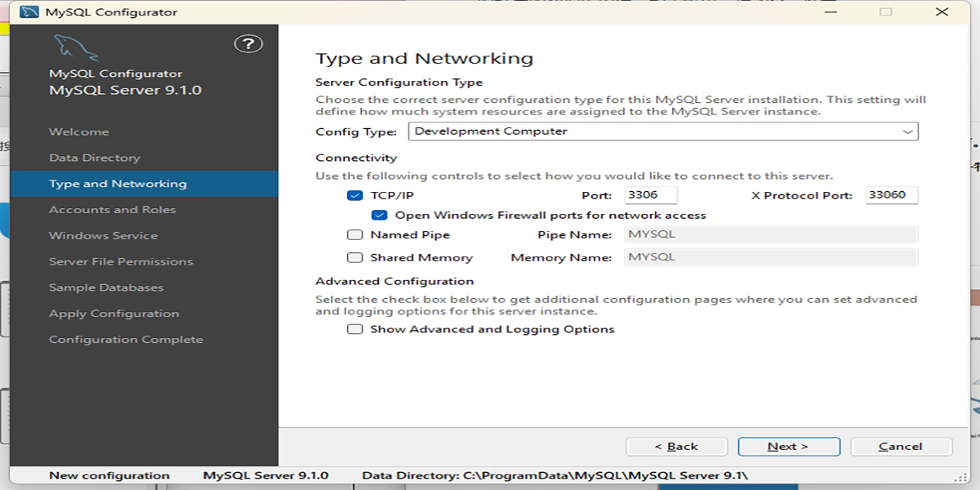Open Configuration Complete step

pyautogui.click(x=126, y=340)
